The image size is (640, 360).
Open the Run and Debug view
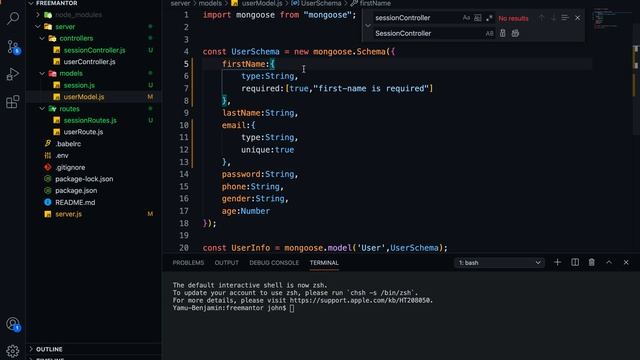[x=13, y=74]
